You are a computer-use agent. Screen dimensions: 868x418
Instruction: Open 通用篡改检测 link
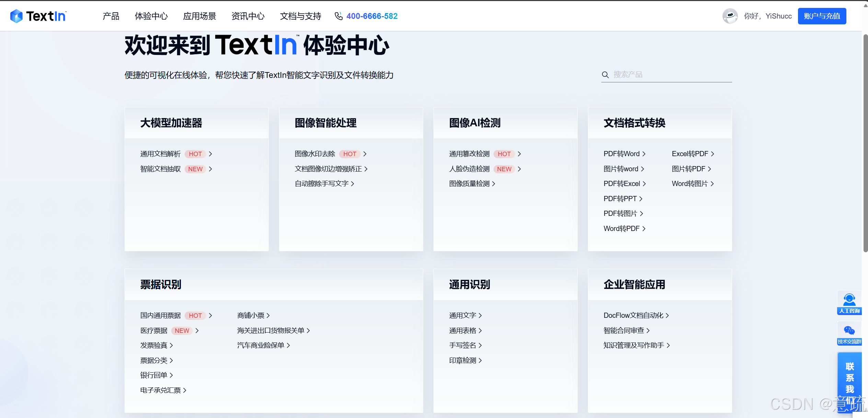click(x=469, y=154)
